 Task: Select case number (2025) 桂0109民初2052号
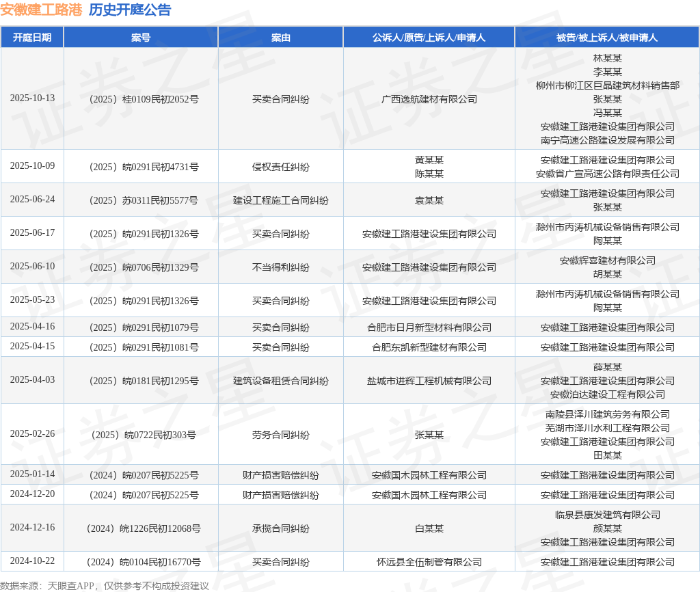[144, 99]
